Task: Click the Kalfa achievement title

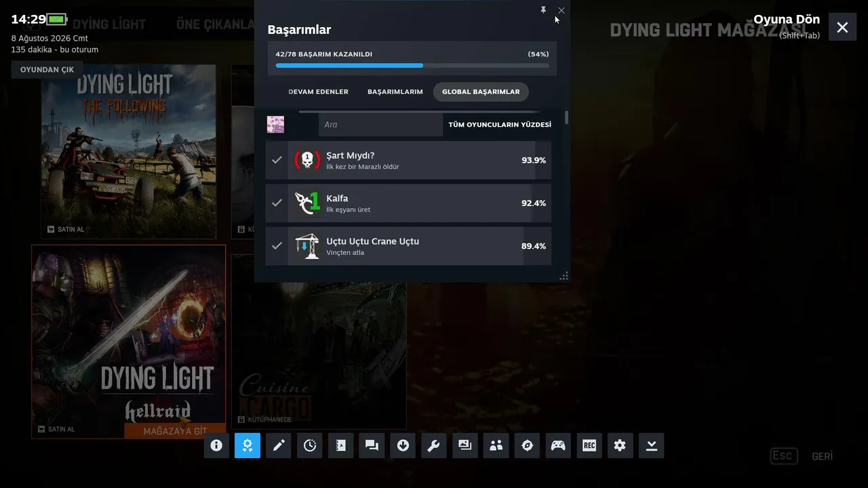Action: point(337,198)
